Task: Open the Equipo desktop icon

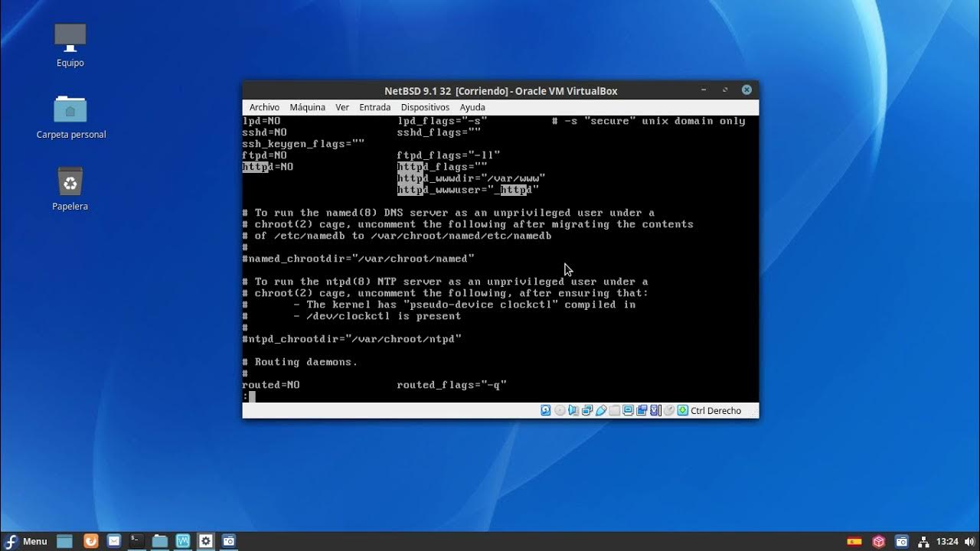Action: pyautogui.click(x=70, y=45)
